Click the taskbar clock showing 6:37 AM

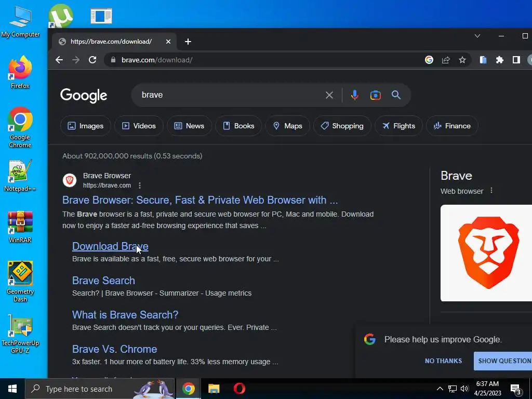[x=487, y=389]
